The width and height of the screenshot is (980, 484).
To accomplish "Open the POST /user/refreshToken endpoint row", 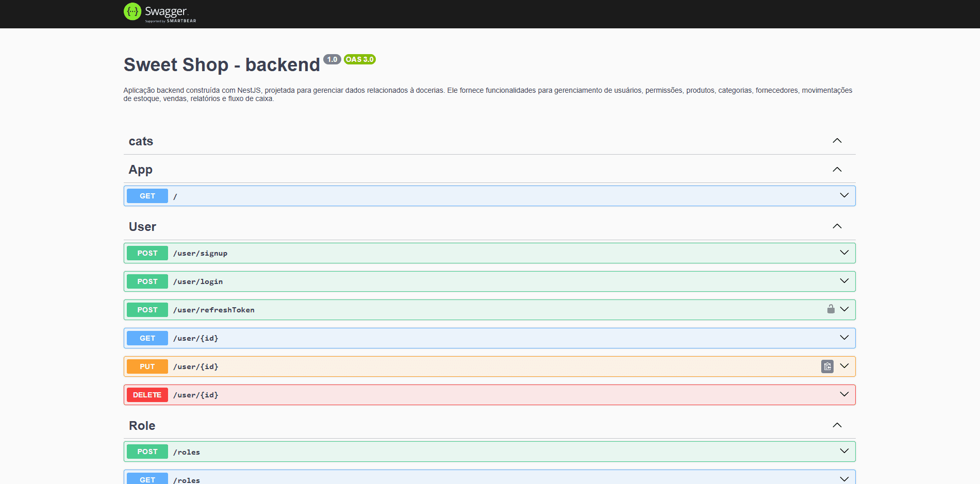I will 464,309.
